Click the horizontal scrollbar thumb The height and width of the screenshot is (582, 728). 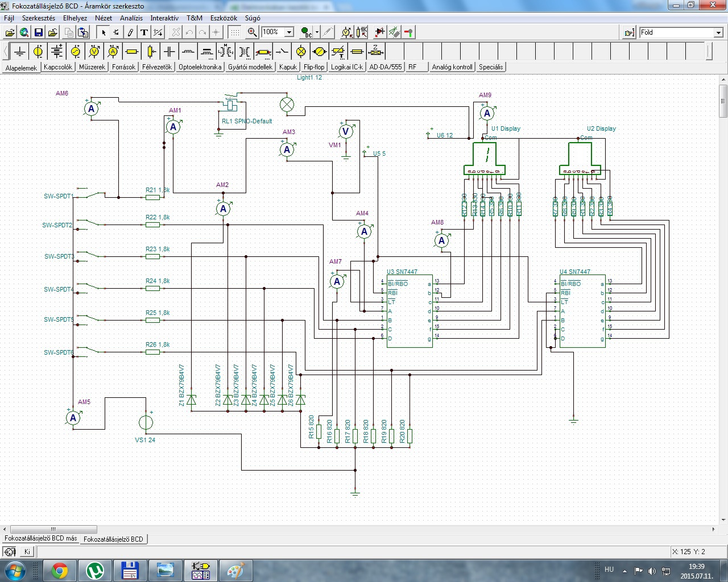click(53, 529)
